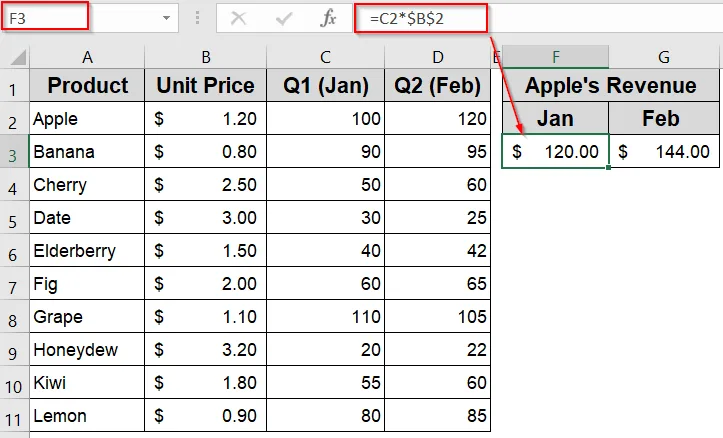Image resolution: width=723 pixels, height=438 pixels.
Task: Click the Grape cell
Action: point(87,316)
